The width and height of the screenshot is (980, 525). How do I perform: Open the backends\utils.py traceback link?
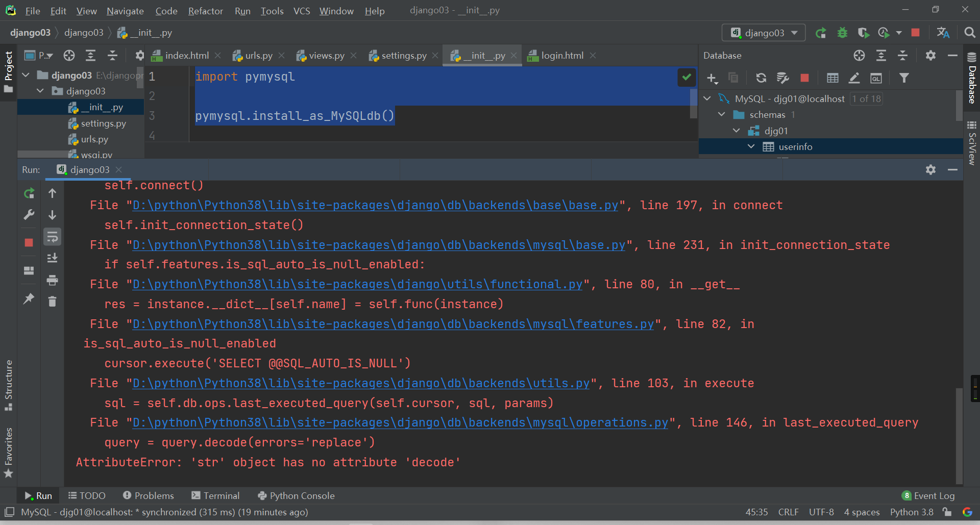(361, 383)
